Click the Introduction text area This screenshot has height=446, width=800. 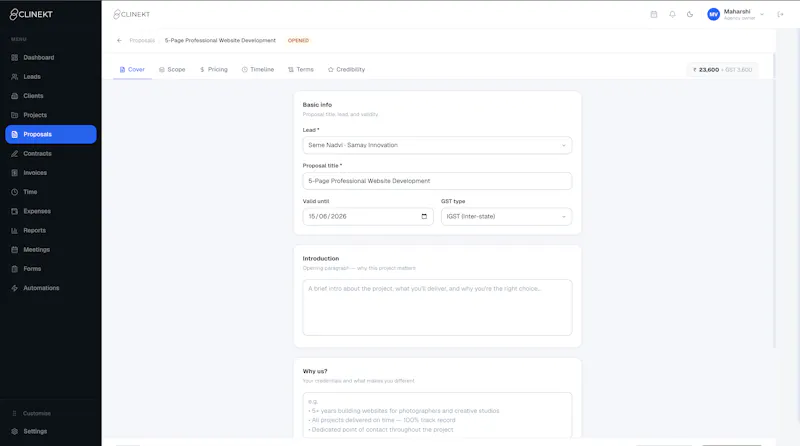tap(437, 307)
